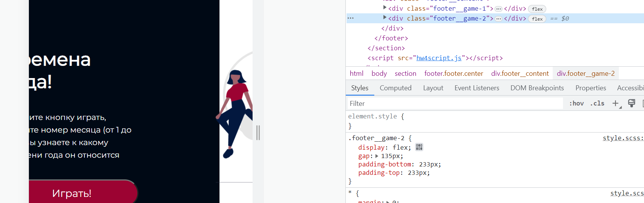Select the closing </section> tag line
This screenshot has width=644, height=203.
point(386,48)
